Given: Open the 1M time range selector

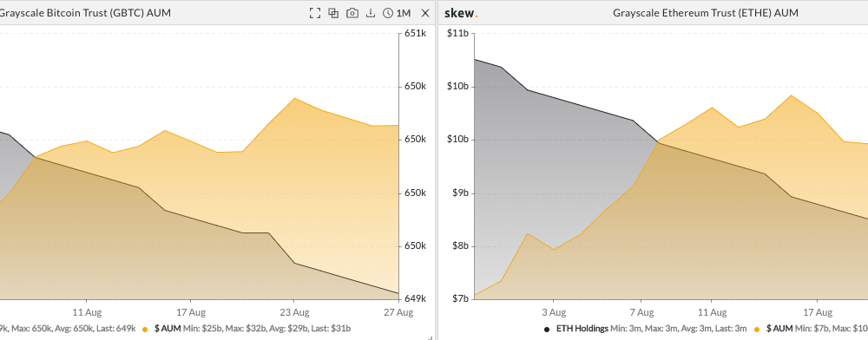Looking at the screenshot, I should (397, 13).
